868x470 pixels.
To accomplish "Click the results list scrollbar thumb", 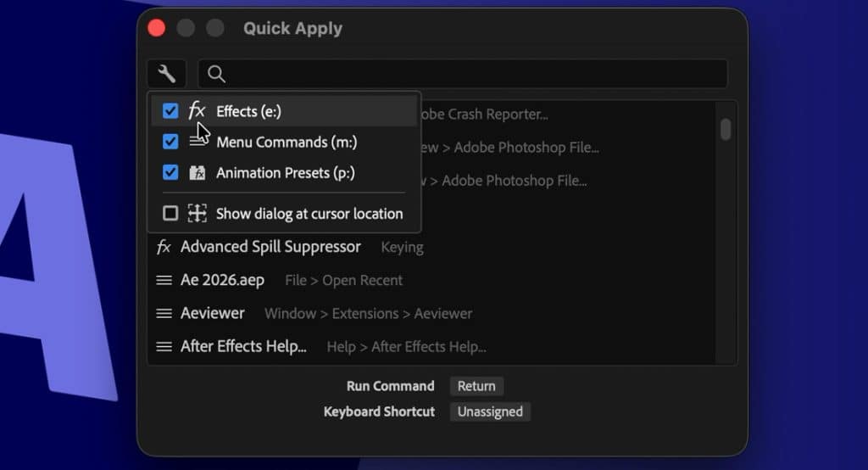I will click(x=726, y=129).
